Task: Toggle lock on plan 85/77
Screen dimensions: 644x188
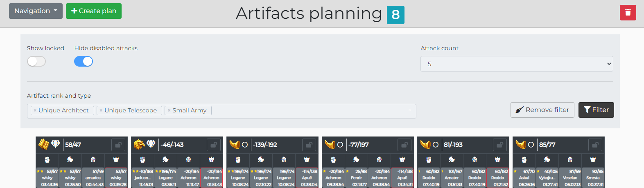Action: click(595, 145)
